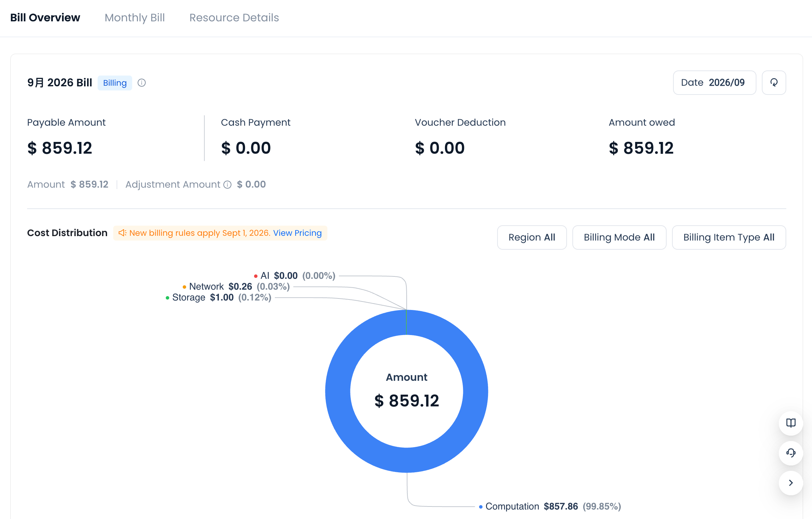Open the Date 2026/09 picker

[714, 83]
